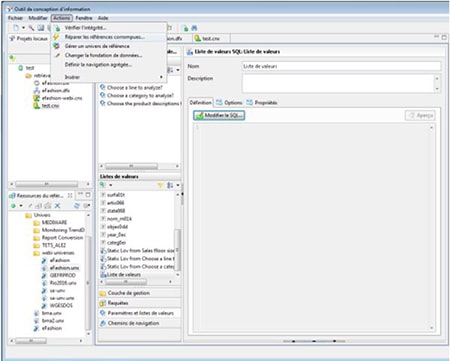The width and height of the screenshot is (450, 361).
Task: Select the artic066 list of values
Action: [116, 203]
